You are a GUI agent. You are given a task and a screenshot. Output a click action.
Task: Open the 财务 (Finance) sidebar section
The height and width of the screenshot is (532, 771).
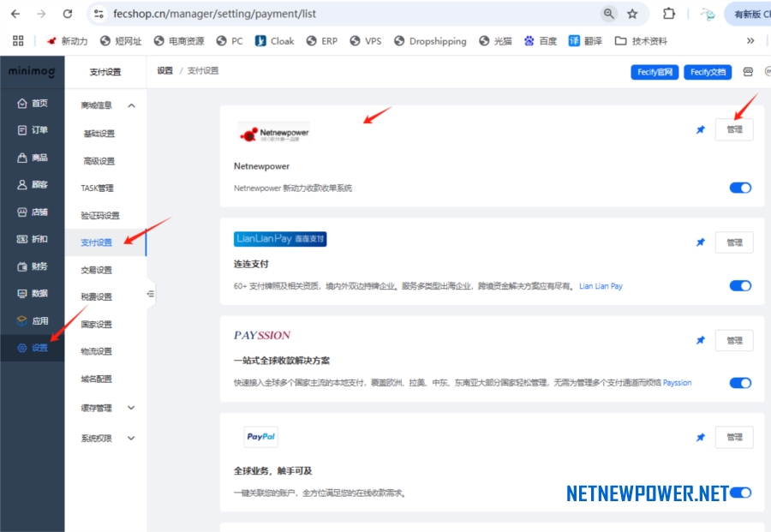[33, 266]
